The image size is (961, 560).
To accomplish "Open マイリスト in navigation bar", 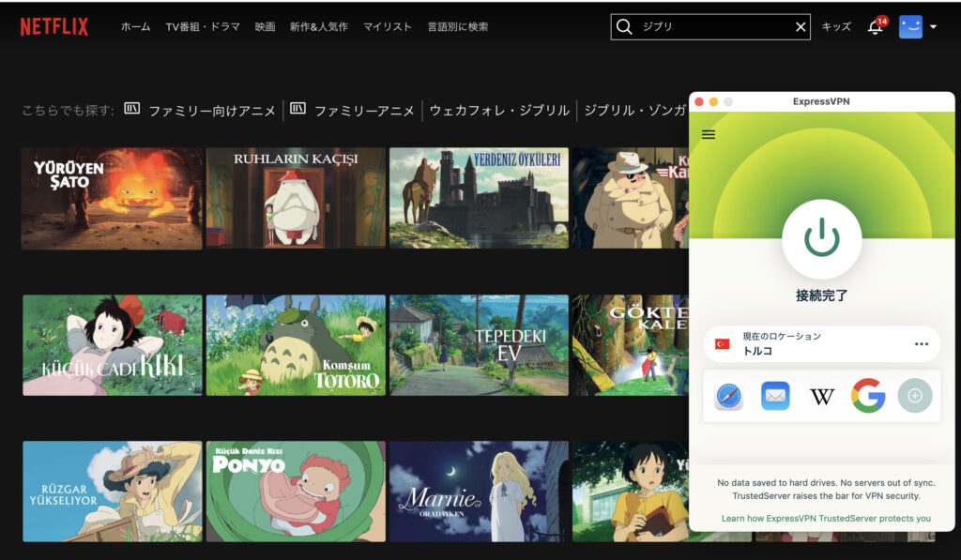I will (x=388, y=27).
